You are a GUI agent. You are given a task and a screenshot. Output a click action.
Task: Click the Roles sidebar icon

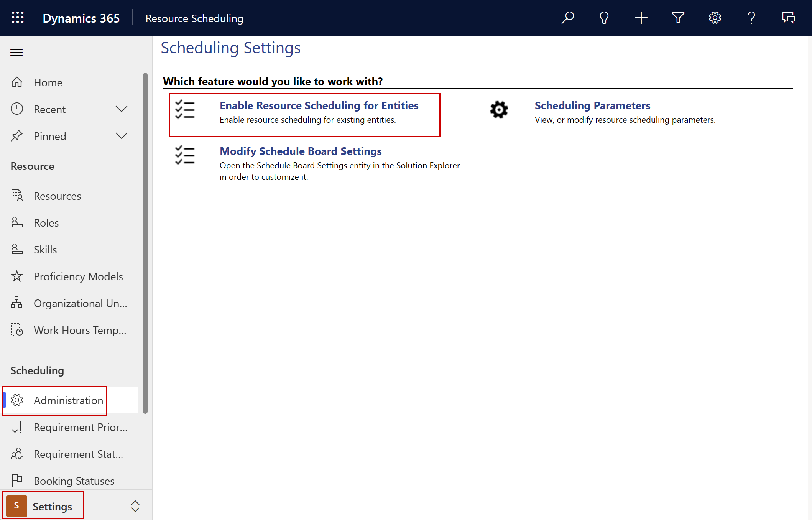coord(16,223)
